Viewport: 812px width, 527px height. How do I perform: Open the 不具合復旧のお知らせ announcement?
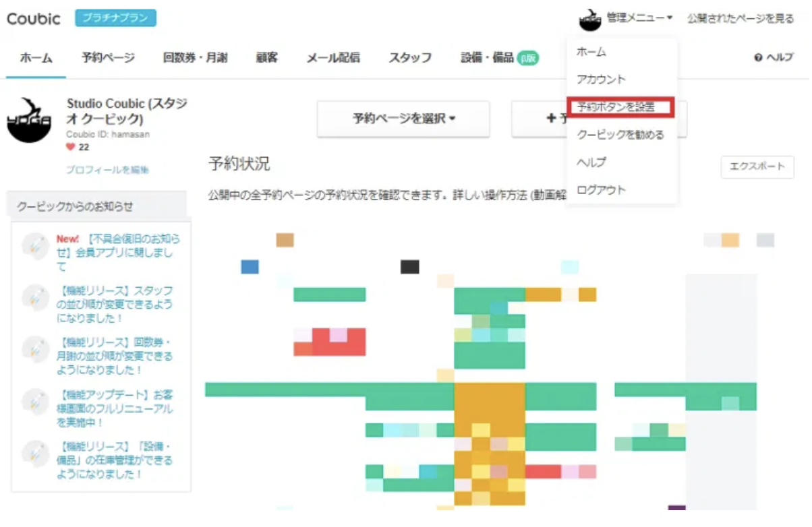pos(119,253)
